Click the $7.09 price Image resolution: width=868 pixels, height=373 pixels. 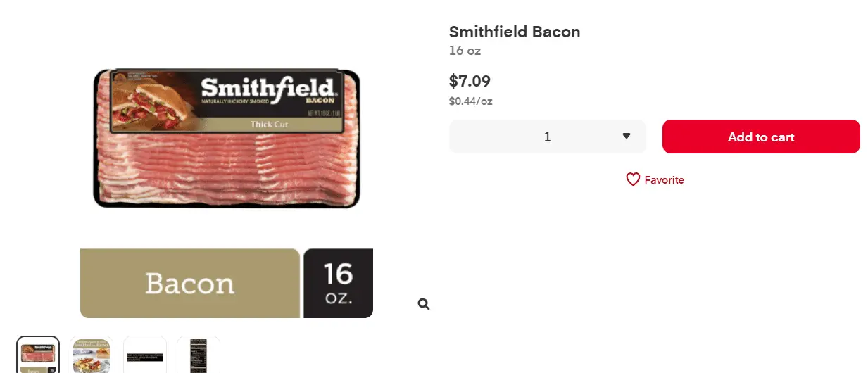pyautogui.click(x=470, y=81)
